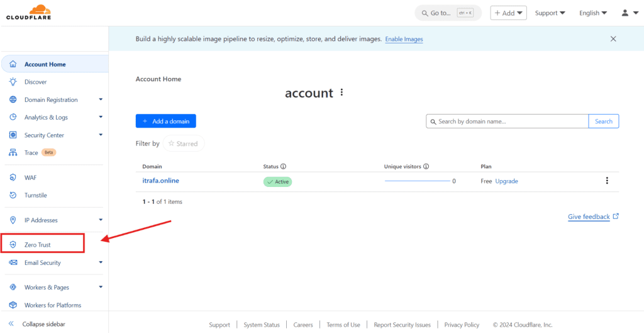The height and width of the screenshot is (333, 644).
Task: Click the Analytics & Logs chart icon
Action: pyautogui.click(x=13, y=117)
